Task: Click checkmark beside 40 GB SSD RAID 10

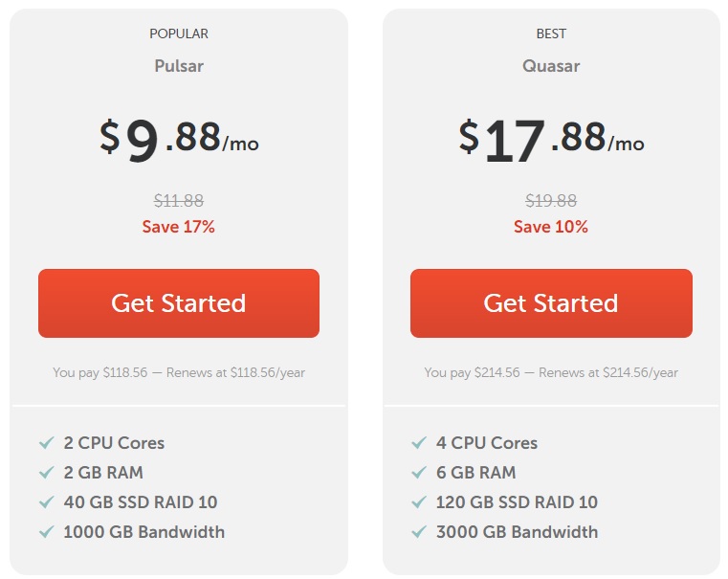Action: 46,502
